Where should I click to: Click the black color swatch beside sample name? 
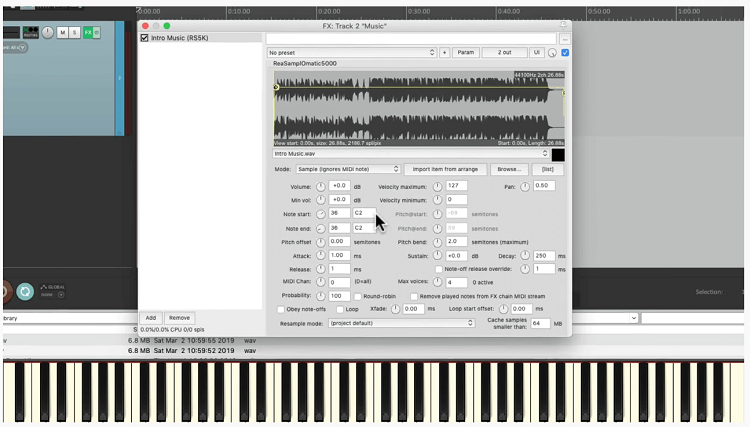(x=558, y=154)
